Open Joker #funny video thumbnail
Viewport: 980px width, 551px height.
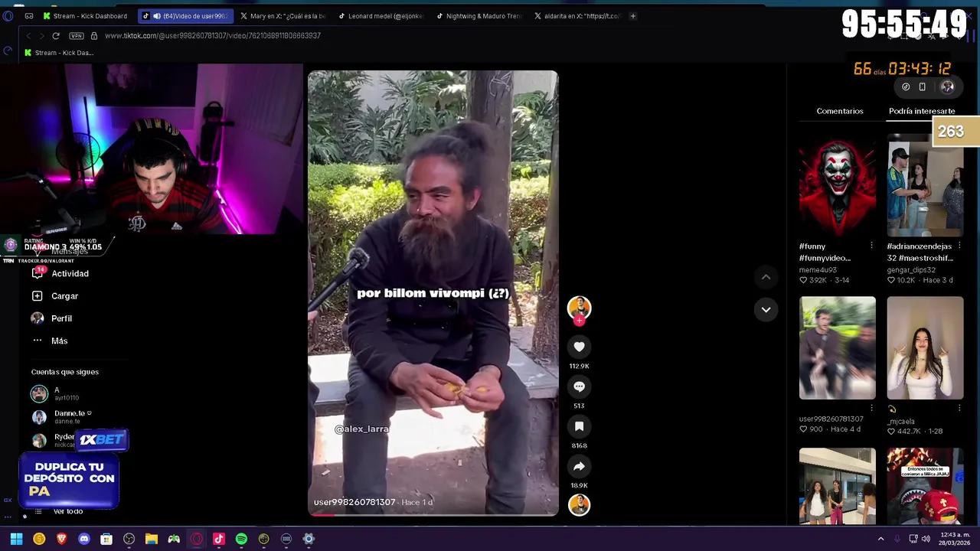click(837, 185)
